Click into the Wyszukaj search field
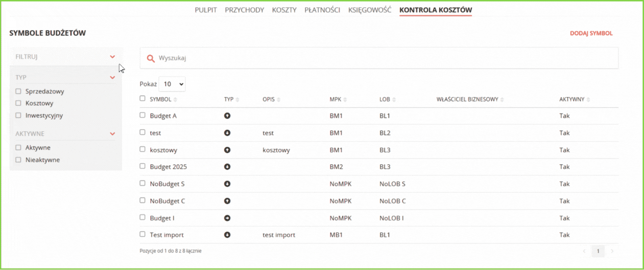Viewport: 644px width, 270px height. pyautogui.click(x=379, y=58)
